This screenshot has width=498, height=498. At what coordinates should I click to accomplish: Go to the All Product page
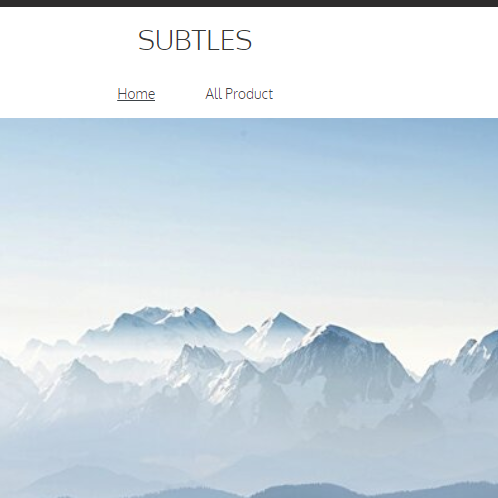[x=239, y=94]
